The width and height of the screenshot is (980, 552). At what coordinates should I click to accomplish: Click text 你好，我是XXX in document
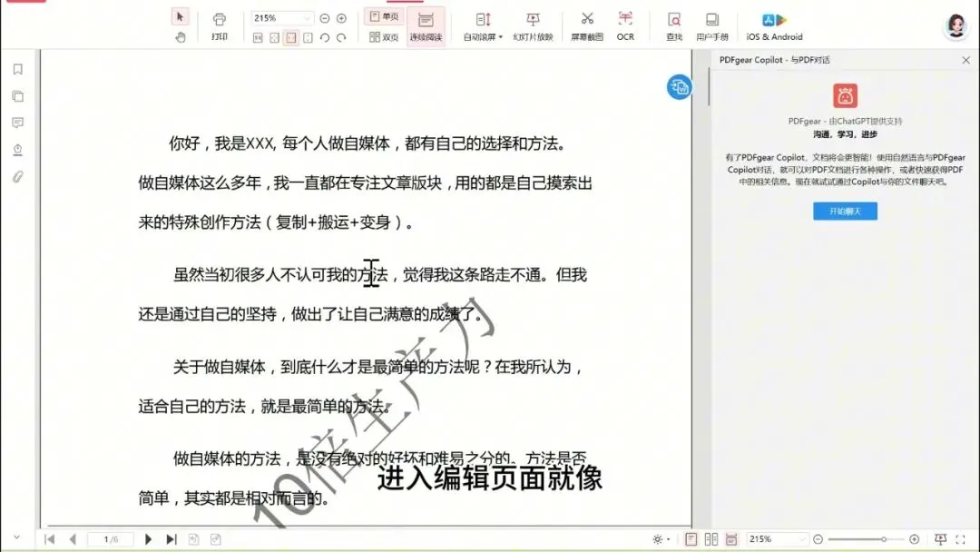point(222,143)
